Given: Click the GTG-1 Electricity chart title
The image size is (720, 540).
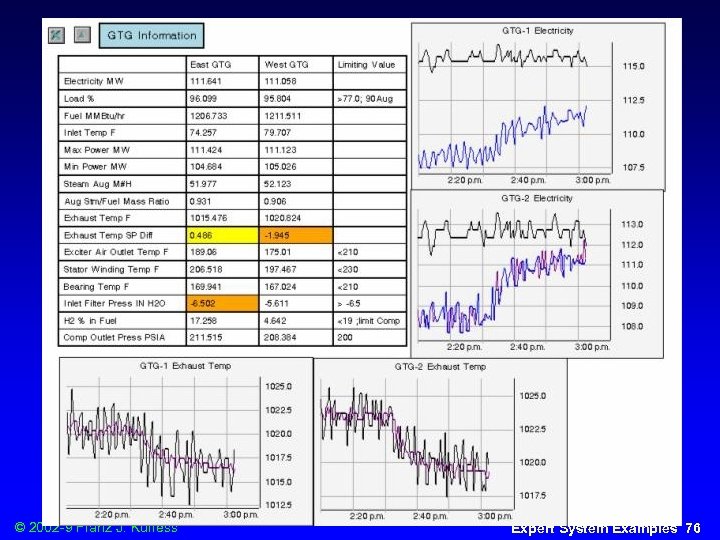Looking at the screenshot, I should (538, 31).
